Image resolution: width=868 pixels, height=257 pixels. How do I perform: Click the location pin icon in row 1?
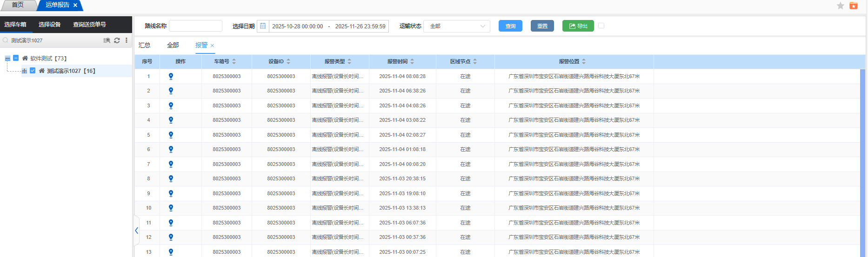[171, 76]
